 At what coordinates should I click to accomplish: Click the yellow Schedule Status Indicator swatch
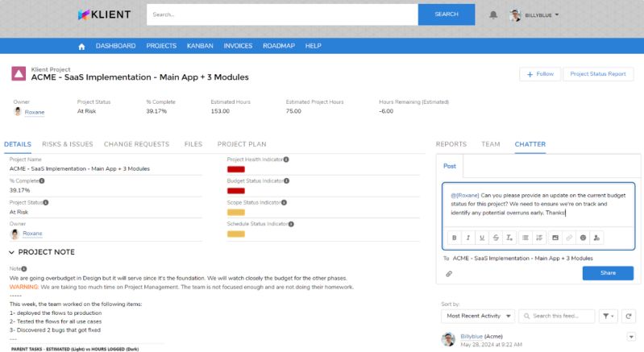pyautogui.click(x=235, y=234)
